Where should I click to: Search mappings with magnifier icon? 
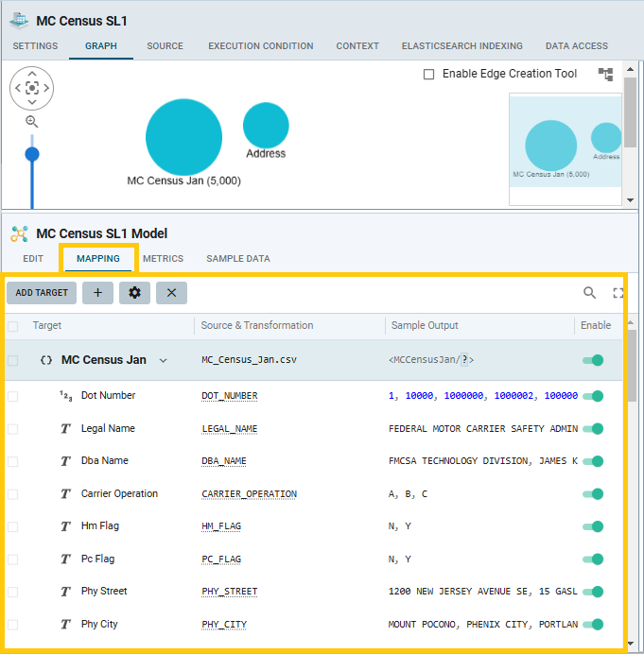[590, 293]
